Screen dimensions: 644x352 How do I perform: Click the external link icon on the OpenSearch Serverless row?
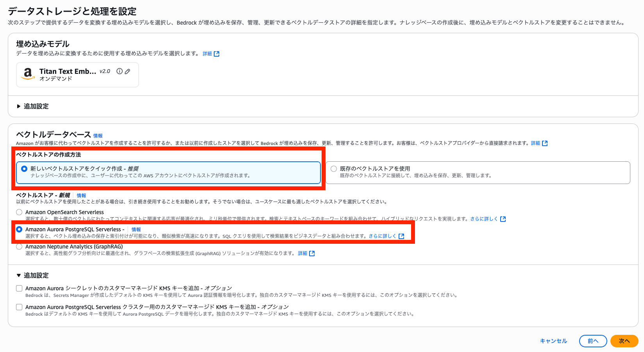503,219
